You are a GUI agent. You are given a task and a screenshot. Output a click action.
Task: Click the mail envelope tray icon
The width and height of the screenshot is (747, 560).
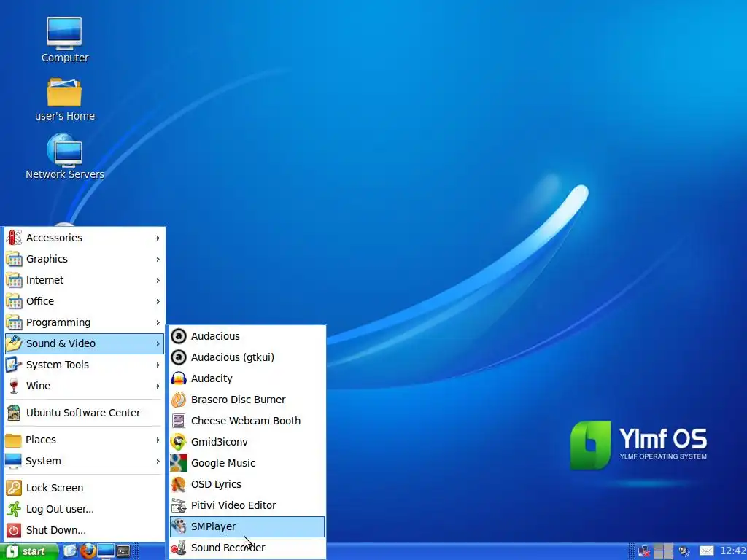[x=706, y=551]
